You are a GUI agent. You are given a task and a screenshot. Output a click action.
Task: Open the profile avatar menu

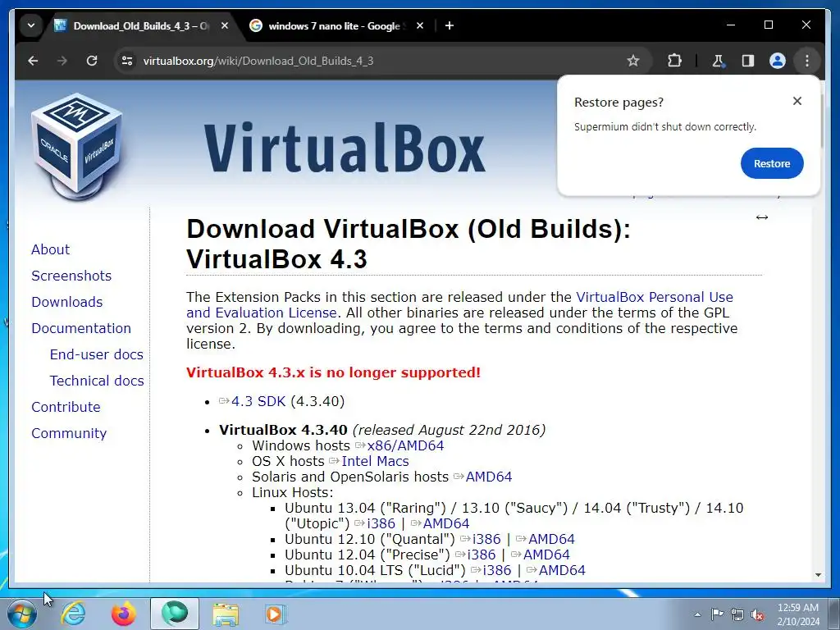point(778,61)
